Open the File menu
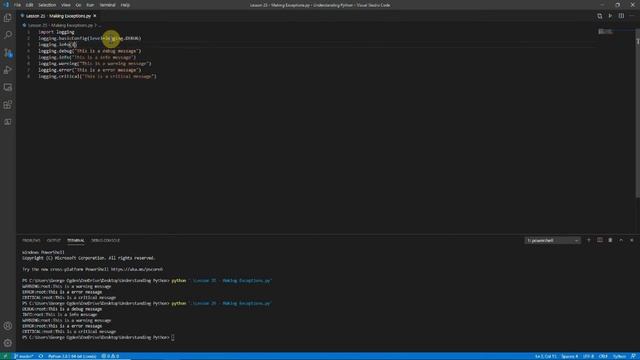 (x=17, y=5)
